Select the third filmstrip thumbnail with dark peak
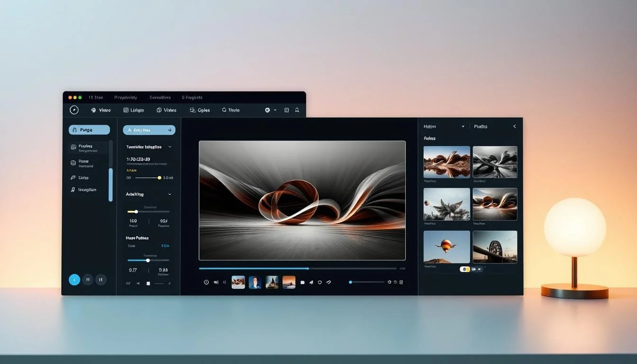This screenshot has height=364, width=637. (x=272, y=282)
